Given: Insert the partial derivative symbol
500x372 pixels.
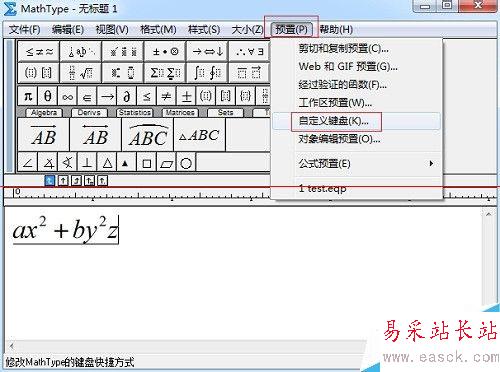Looking at the screenshot, I should 127,96.
